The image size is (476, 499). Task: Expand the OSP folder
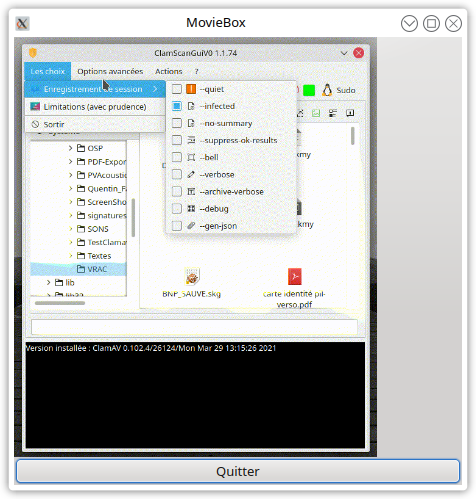click(70, 148)
